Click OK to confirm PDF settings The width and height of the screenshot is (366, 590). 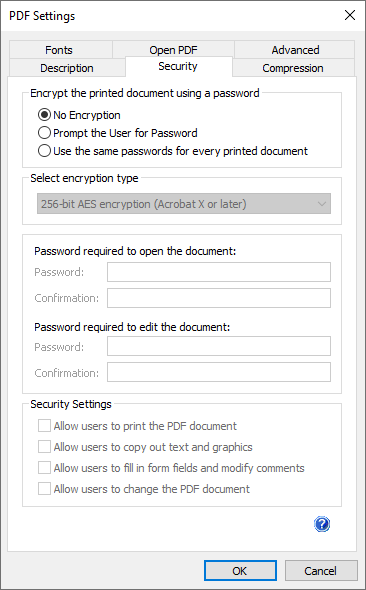coord(240,571)
